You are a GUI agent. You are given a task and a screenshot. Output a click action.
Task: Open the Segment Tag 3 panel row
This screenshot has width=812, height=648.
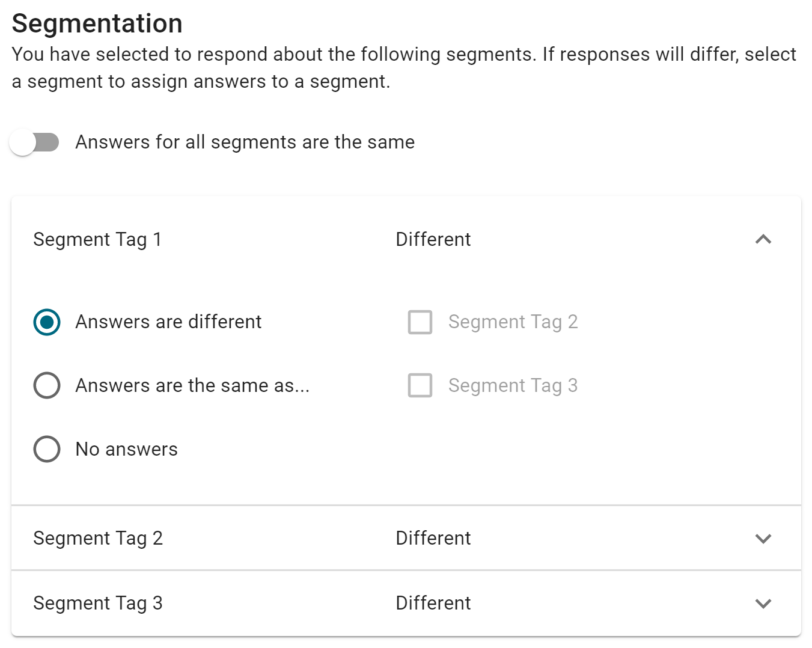click(406, 603)
